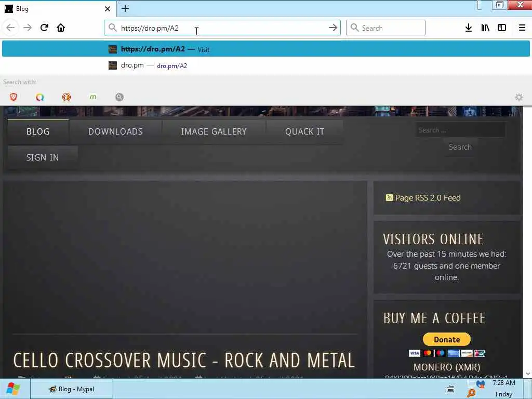Open the on-screen keyboard tray icon
Screen dimensions: 532x399
pyautogui.click(x=450, y=389)
